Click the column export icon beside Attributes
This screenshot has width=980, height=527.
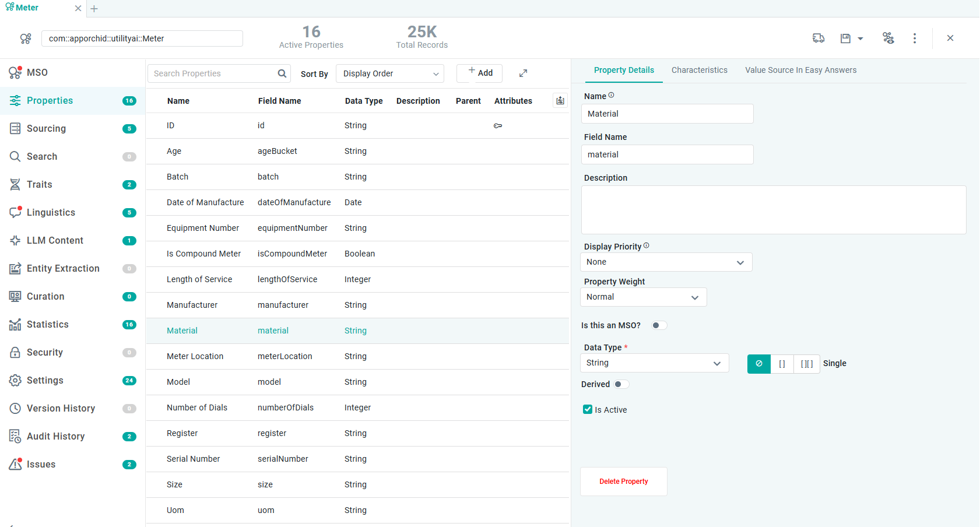point(560,101)
